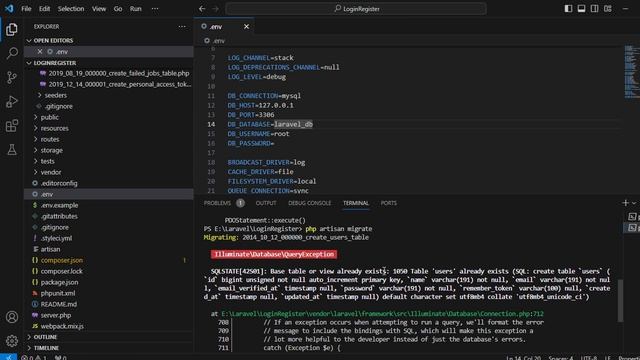Go back with the left navigation arrow
The height and width of the screenshot is (360, 640).
202,9
